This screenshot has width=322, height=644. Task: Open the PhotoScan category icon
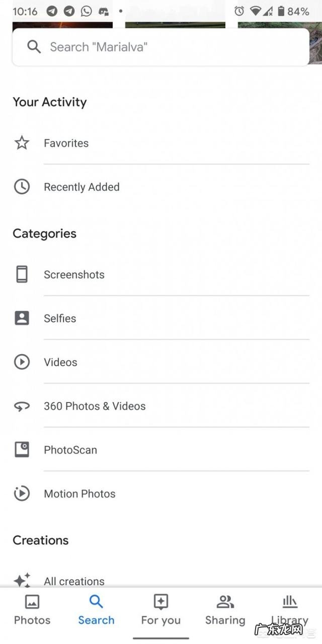[x=21, y=449]
